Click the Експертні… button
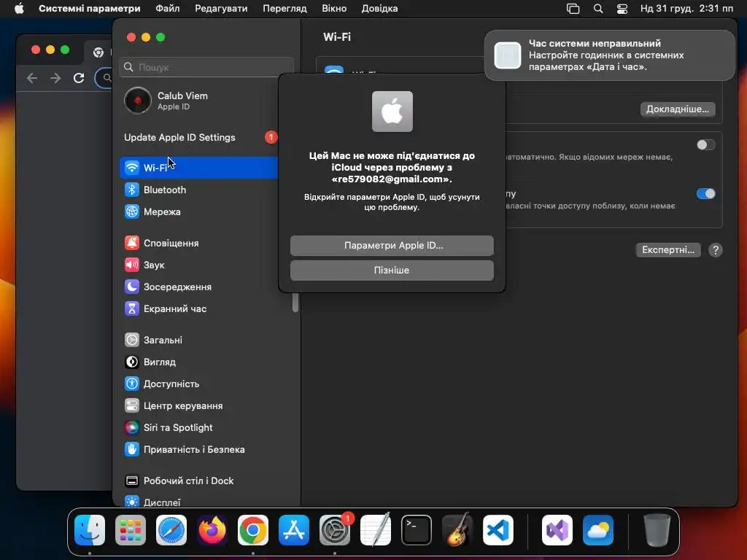The image size is (747, 560). pyautogui.click(x=668, y=250)
